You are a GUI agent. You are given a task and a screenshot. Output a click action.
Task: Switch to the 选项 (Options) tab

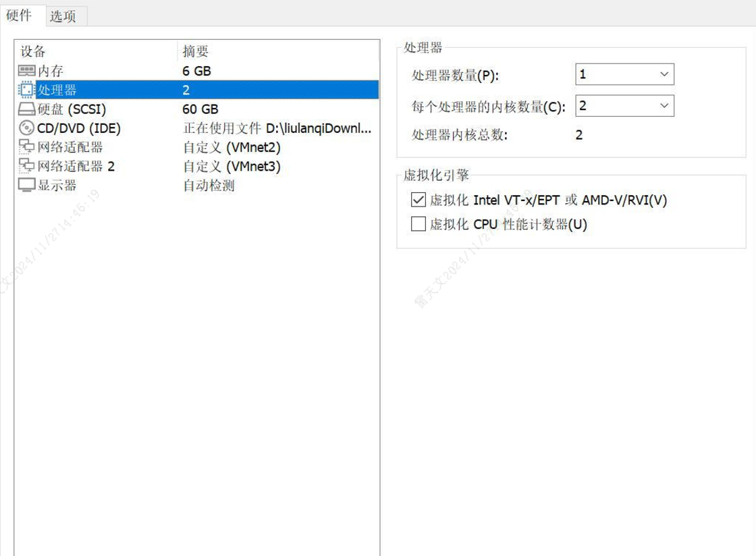click(x=63, y=16)
